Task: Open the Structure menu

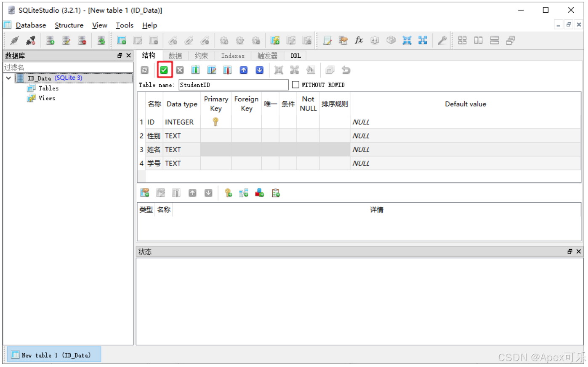Action: click(x=69, y=25)
